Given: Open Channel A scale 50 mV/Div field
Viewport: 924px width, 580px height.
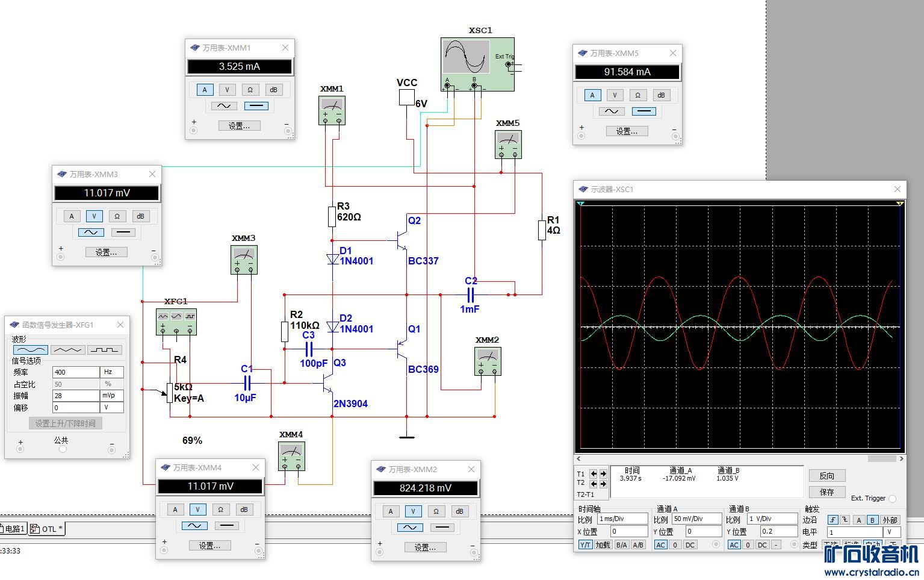Looking at the screenshot, I should coord(696,519).
